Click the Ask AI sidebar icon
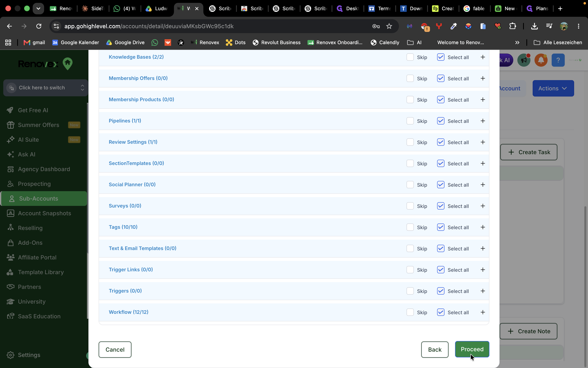 tap(10, 154)
